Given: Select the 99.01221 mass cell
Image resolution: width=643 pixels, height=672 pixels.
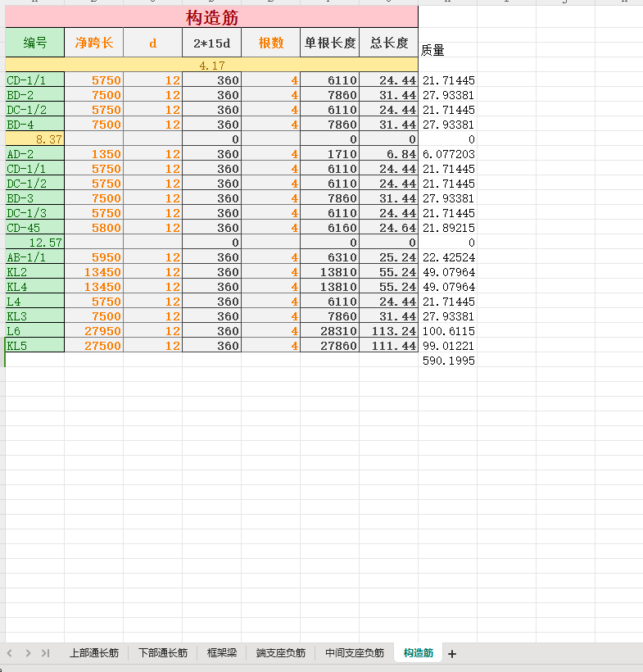Looking at the screenshot, I should pyautogui.click(x=448, y=346).
